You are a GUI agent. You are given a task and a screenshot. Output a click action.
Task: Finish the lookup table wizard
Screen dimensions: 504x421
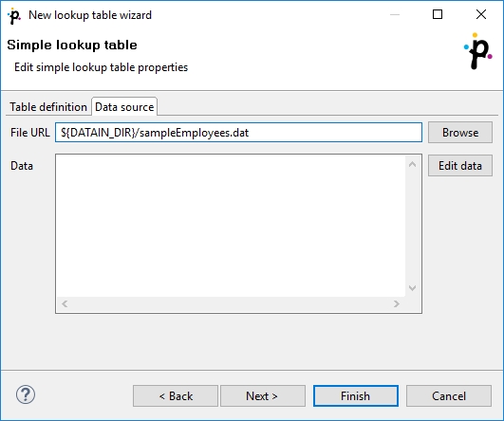pyautogui.click(x=356, y=396)
